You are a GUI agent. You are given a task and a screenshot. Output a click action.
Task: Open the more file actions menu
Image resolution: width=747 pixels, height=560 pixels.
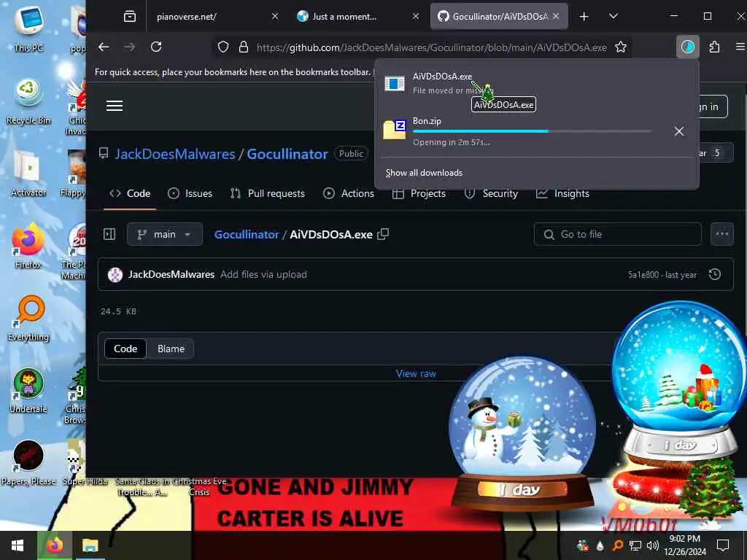pos(721,234)
